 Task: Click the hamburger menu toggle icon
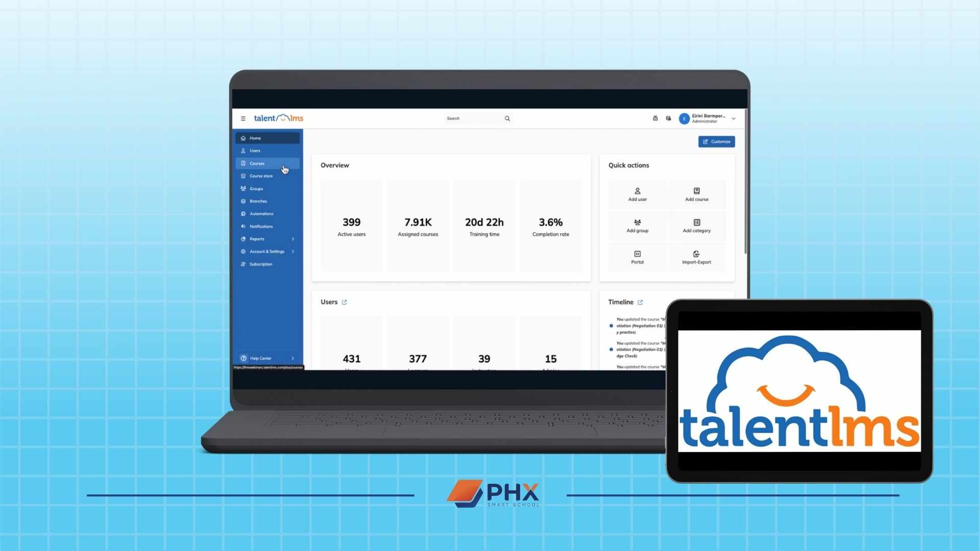(x=242, y=118)
